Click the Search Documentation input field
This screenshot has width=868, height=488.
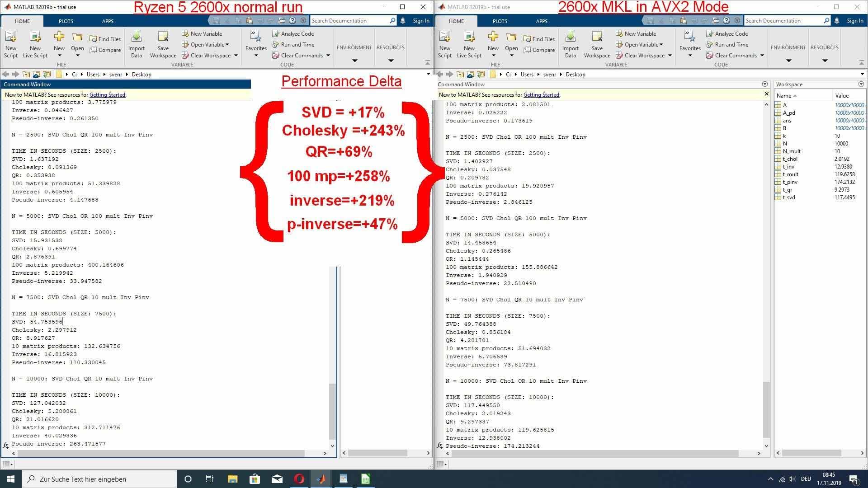pyautogui.click(x=352, y=20)
